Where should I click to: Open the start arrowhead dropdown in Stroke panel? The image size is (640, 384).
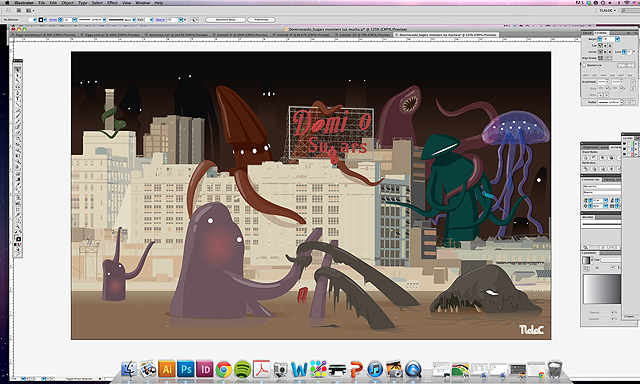tap(603, 82)
